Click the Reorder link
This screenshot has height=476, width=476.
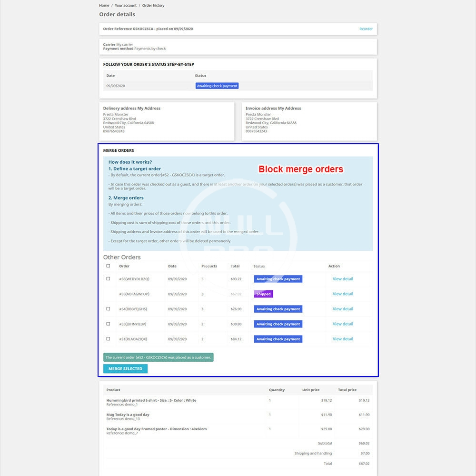pos(366,29)
